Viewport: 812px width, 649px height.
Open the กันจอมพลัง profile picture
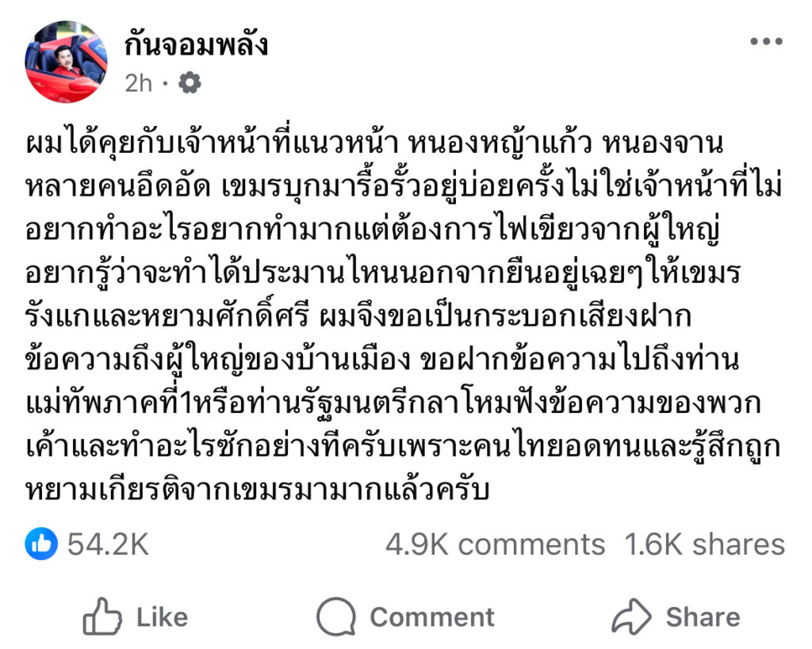coord(66,62)
